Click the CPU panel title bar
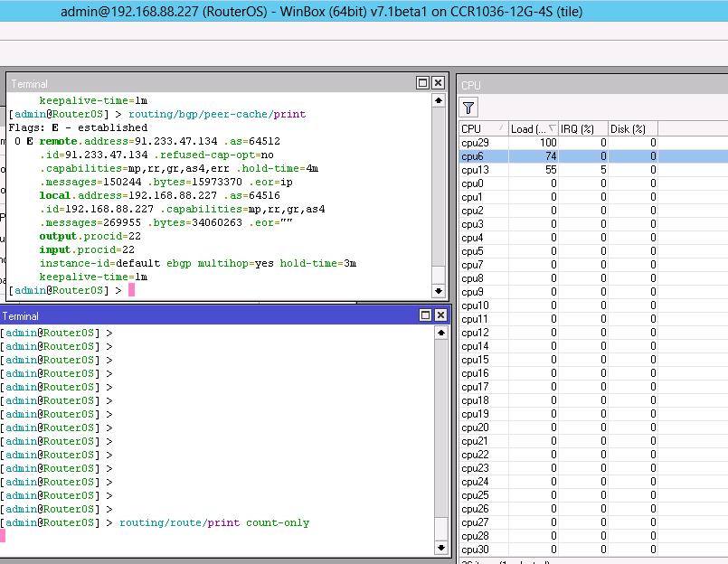 click(588, 85)
